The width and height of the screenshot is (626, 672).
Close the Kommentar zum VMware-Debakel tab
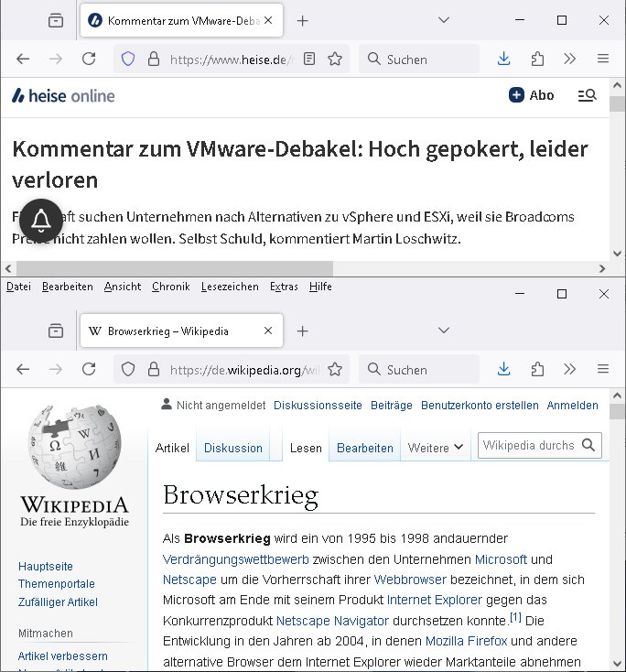[268, 20]
